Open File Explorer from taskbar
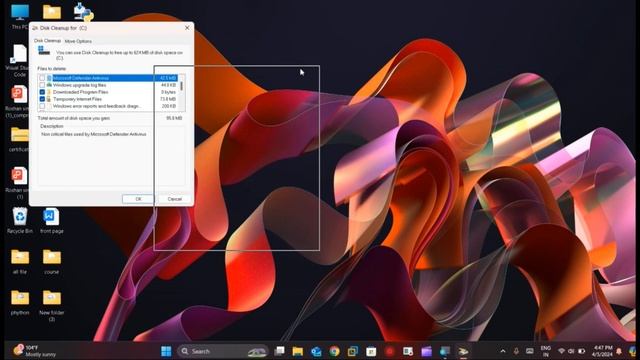 coord(298,351)
